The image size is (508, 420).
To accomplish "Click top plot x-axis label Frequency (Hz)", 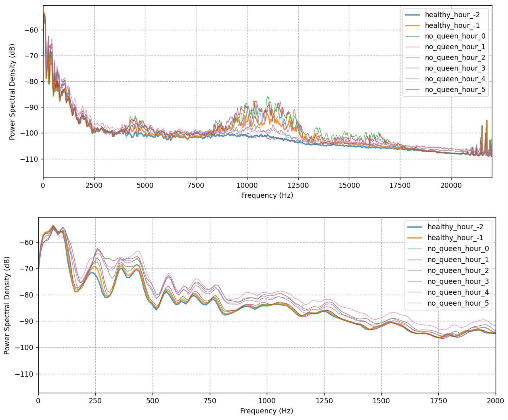I will (x=267, y=195).
